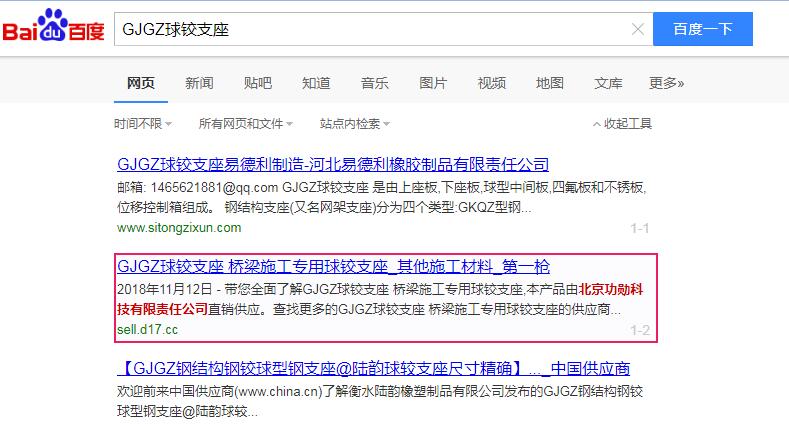Viewport: 789px width, 425px height.
Task: Switch to the 文库 tab
Action: [608, 83]
